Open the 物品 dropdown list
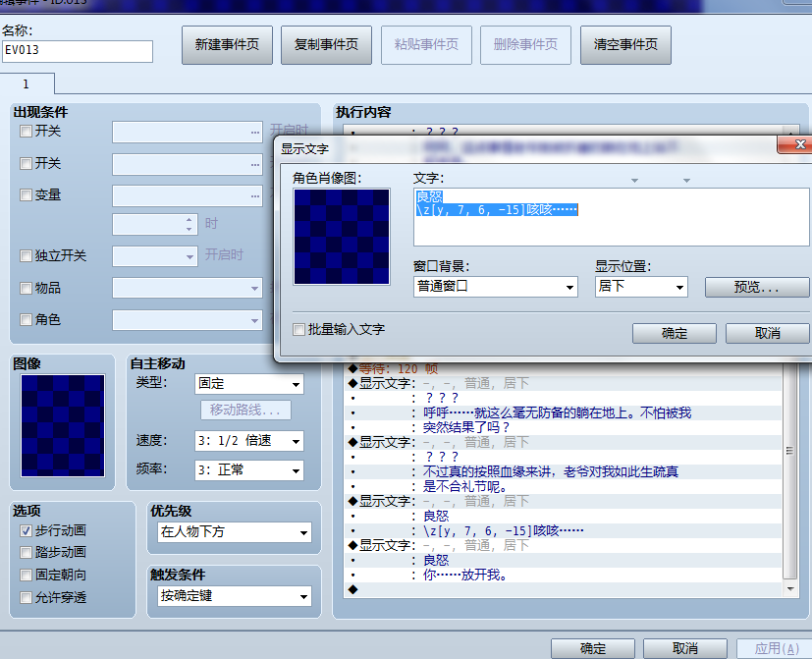The height and width of the screenshot is (659, 812). pyautogui.click(x=188, y=288)
